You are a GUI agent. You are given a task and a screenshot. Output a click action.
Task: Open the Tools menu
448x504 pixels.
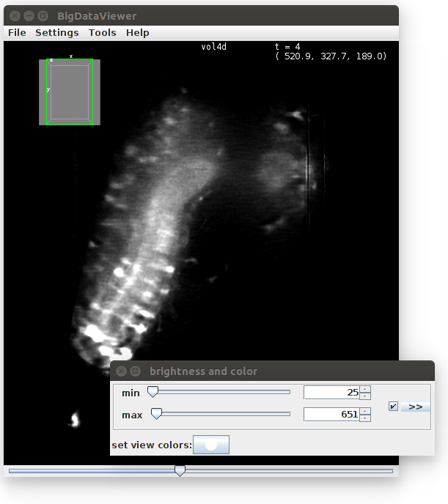tap(102, 32)
